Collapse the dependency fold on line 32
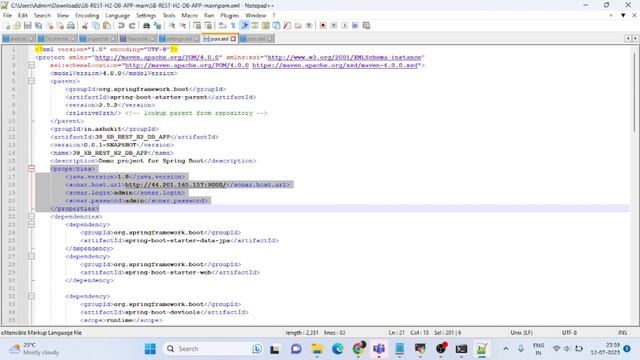Screen dimensions: 640x360 (x=31, y=296)
